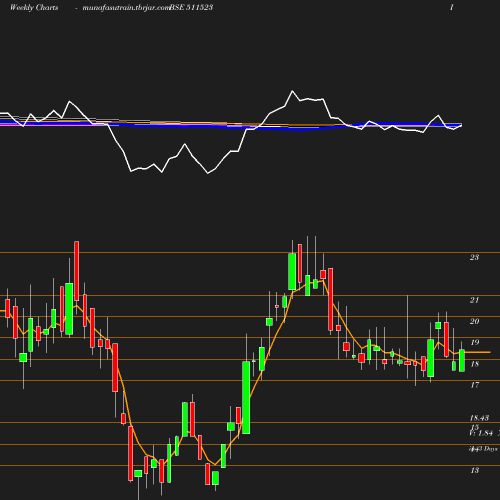
Task: Click the 20 price axis label
Action: point(474,321)
